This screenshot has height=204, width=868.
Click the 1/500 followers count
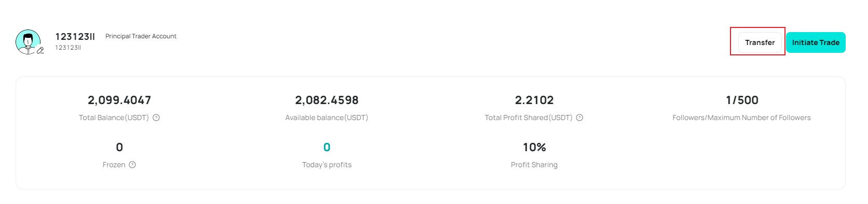click(742, 100)
